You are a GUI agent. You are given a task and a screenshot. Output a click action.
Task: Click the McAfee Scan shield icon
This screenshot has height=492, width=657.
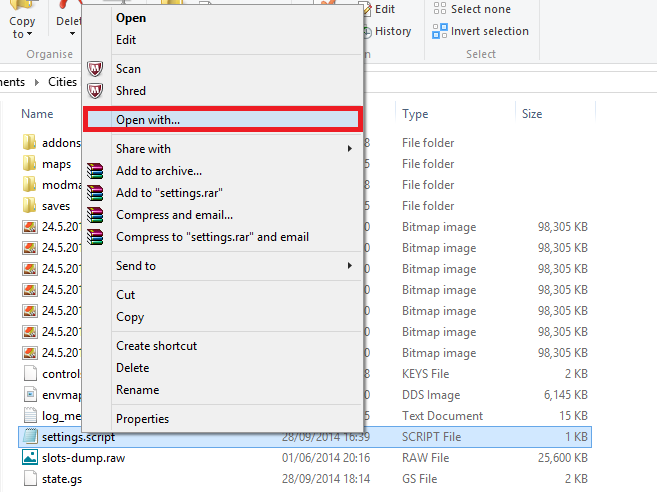(x=96, y=69)
